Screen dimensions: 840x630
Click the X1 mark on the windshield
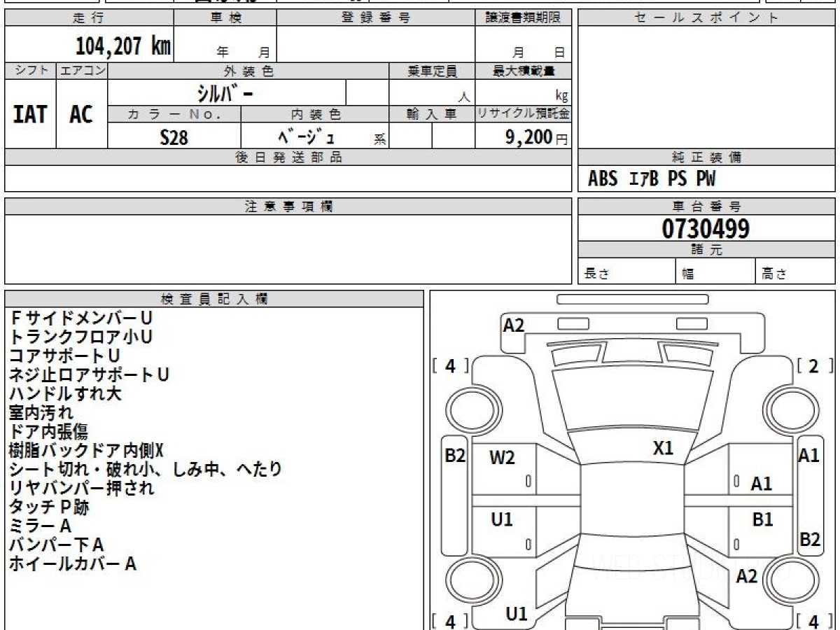click(x=663, y=449)
